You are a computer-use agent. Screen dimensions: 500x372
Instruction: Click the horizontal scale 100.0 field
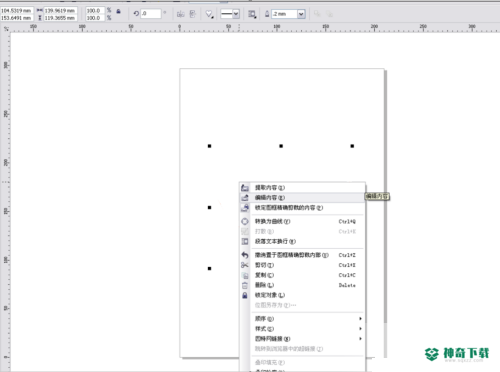(x=95, y=11)
